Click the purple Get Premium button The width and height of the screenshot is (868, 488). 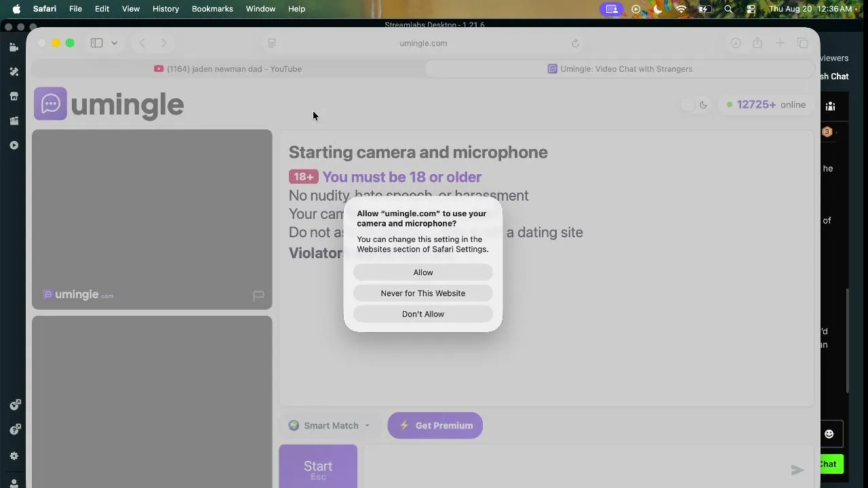pos(435,426)
